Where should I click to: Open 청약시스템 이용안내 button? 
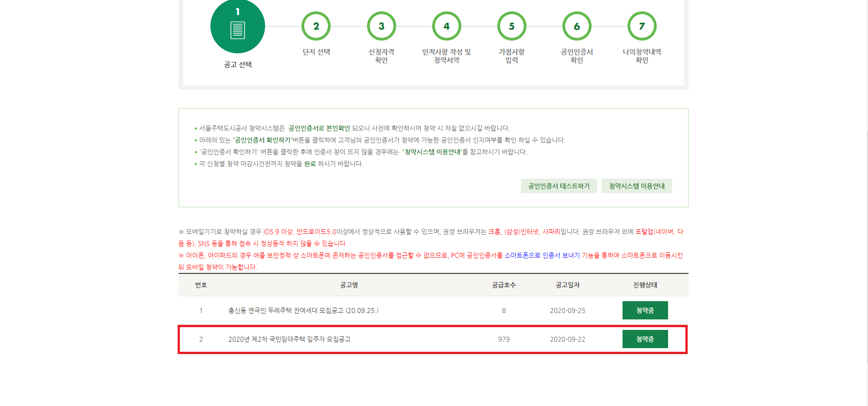(637, 186)
